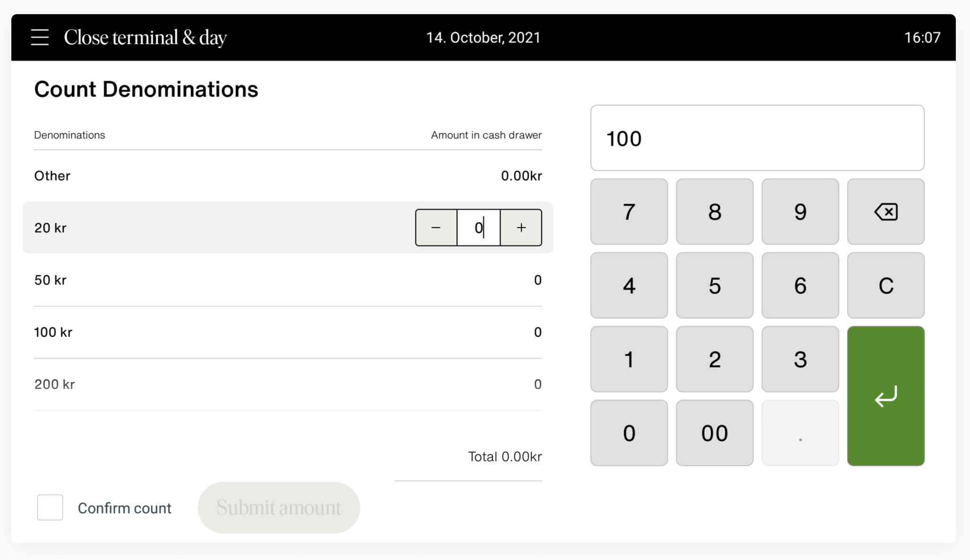Select the Other denomination row

coord(288,176)
